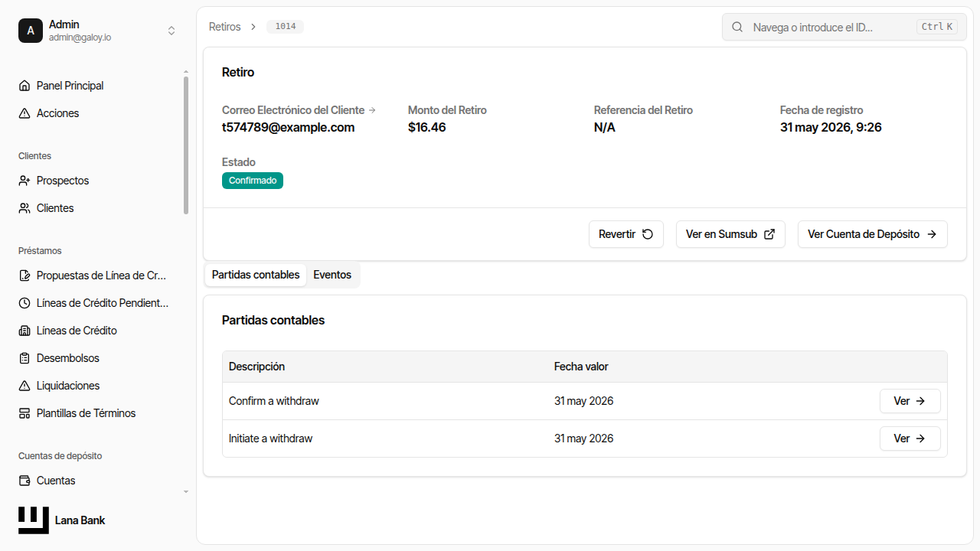The image size is (980, 551).
Task: Click the email t574789@example.com
Action: click(289, 127)
